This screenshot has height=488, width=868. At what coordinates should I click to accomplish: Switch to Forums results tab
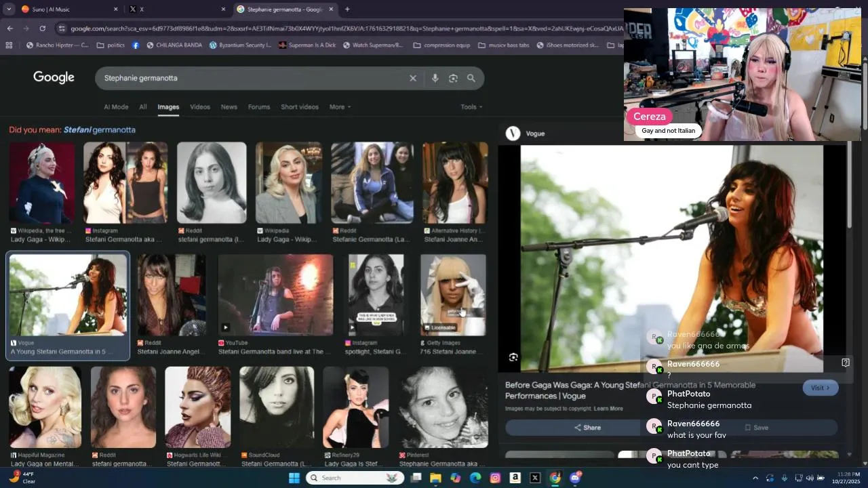(259, 107)
